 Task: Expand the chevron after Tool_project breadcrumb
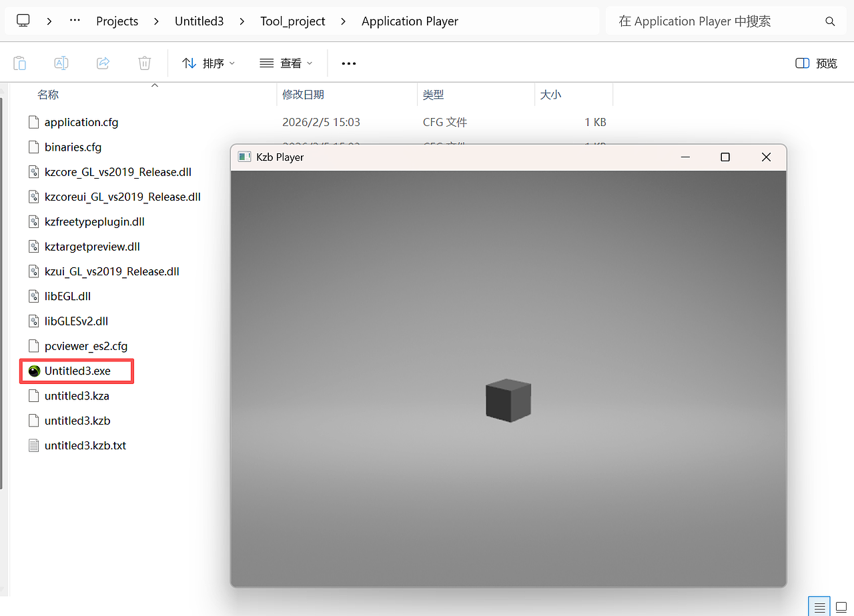point(343,21)
